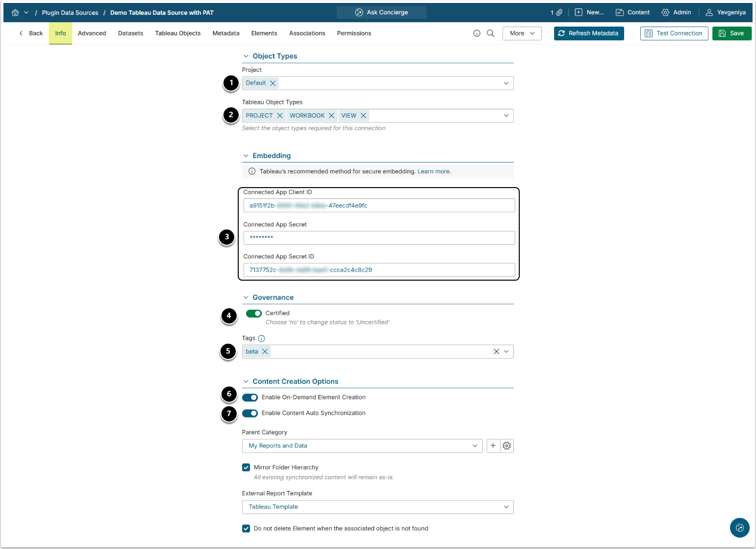The image size is (756, 549).
Task: Select the Info tab
Action: pyautogui.click(x=61, y=33)
